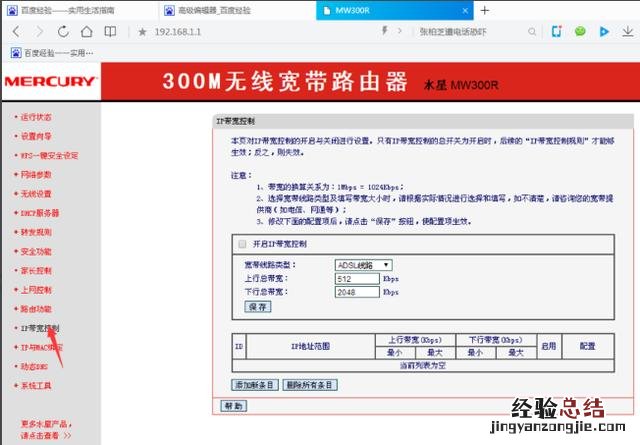This screenshot has width=640, height=445.
Task: Reload the page with refresh icon
Action: 65,31
